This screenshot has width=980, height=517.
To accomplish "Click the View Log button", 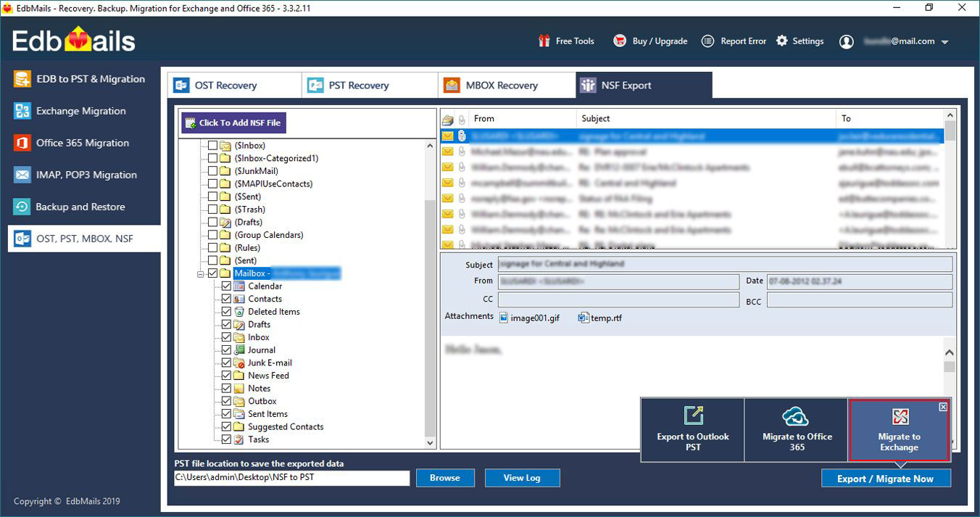I will tap(522, 478).
